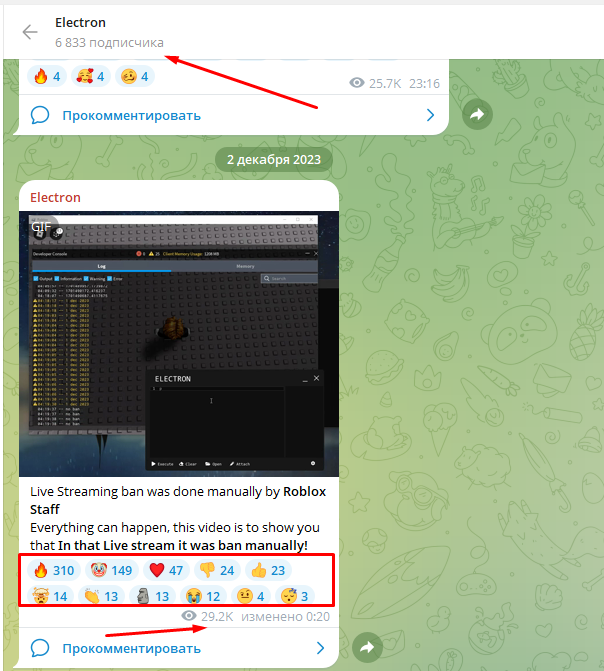The image size is (604, 671).
Task: Go back using the header arrow
Action: coord(30,32)
